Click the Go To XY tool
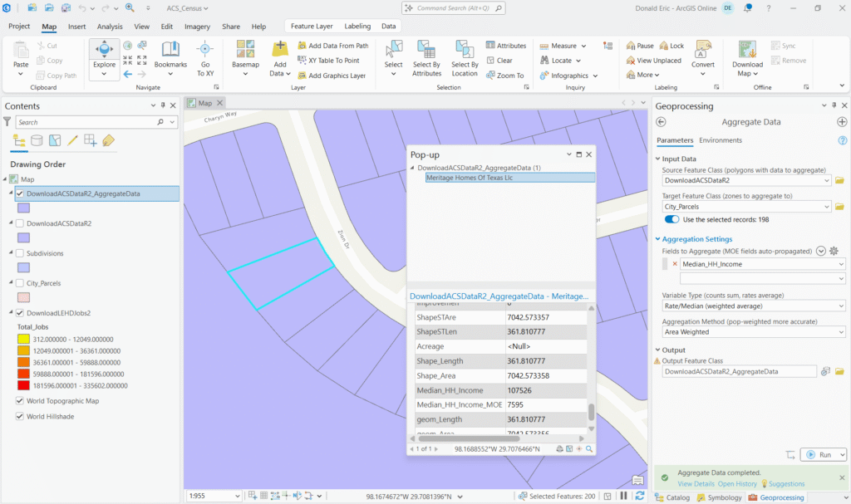 point(204,58)
